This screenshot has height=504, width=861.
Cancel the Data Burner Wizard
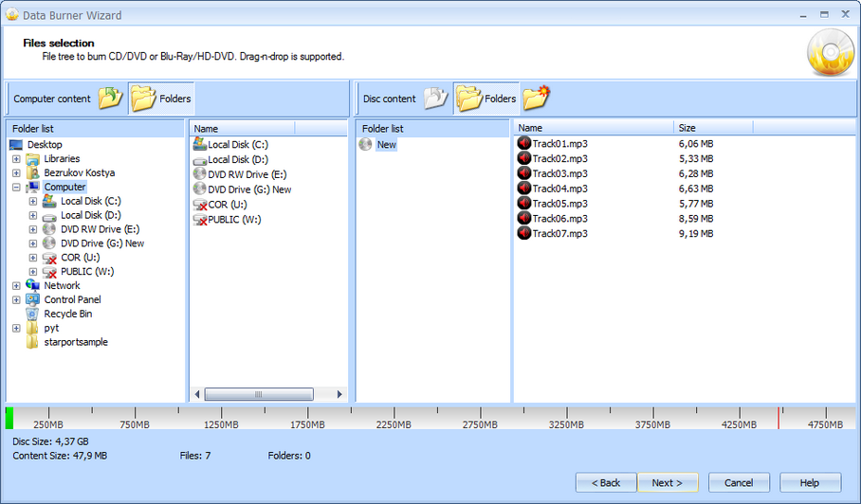point(739,482)
